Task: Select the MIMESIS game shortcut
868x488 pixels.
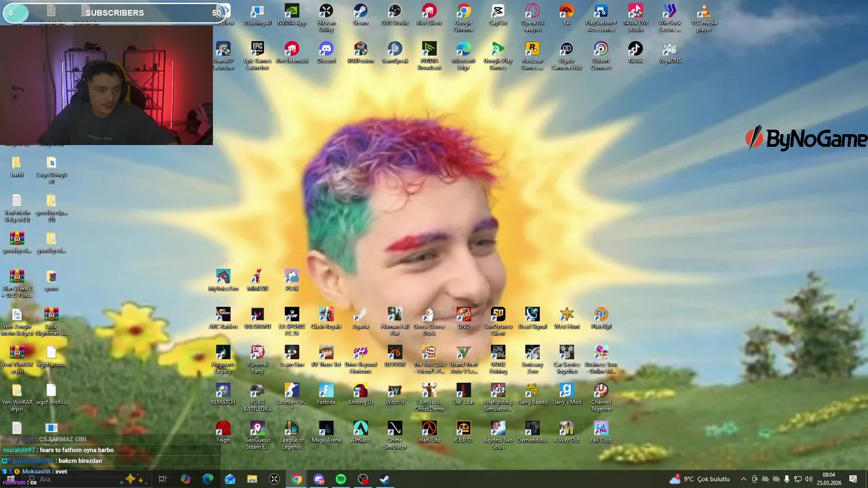Action: [x=257, y=281]
